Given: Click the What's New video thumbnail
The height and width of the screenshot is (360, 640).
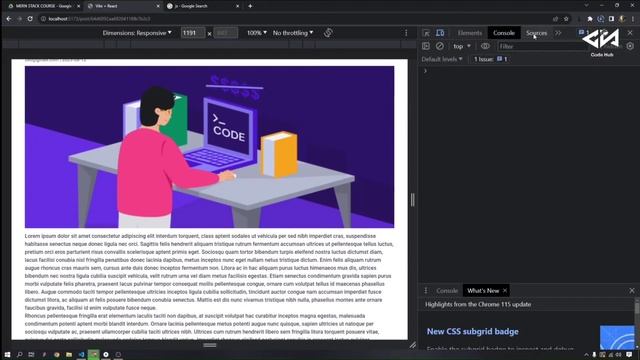Looking at the screenshot, I should point(617,338).
